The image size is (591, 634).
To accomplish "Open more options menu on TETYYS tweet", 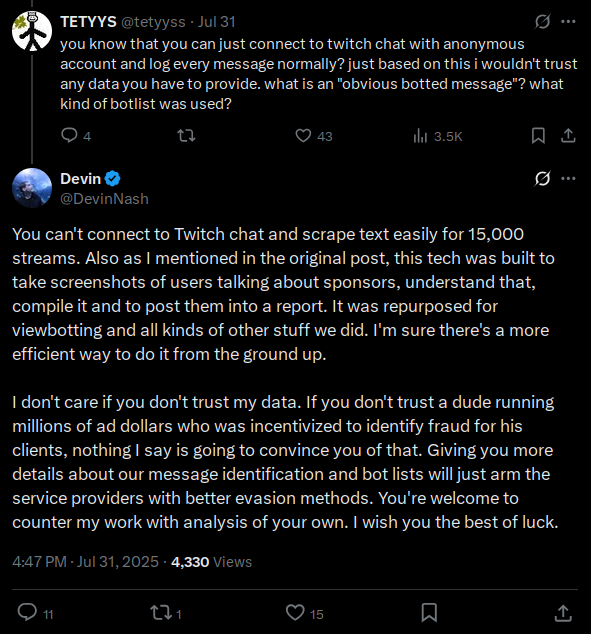I will [x=568, y=21].
